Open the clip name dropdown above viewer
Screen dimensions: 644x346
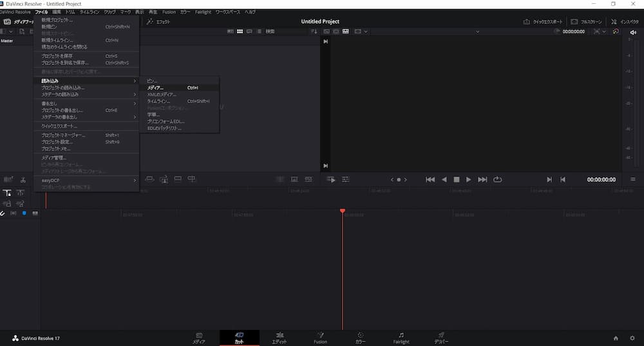[477, 32]
